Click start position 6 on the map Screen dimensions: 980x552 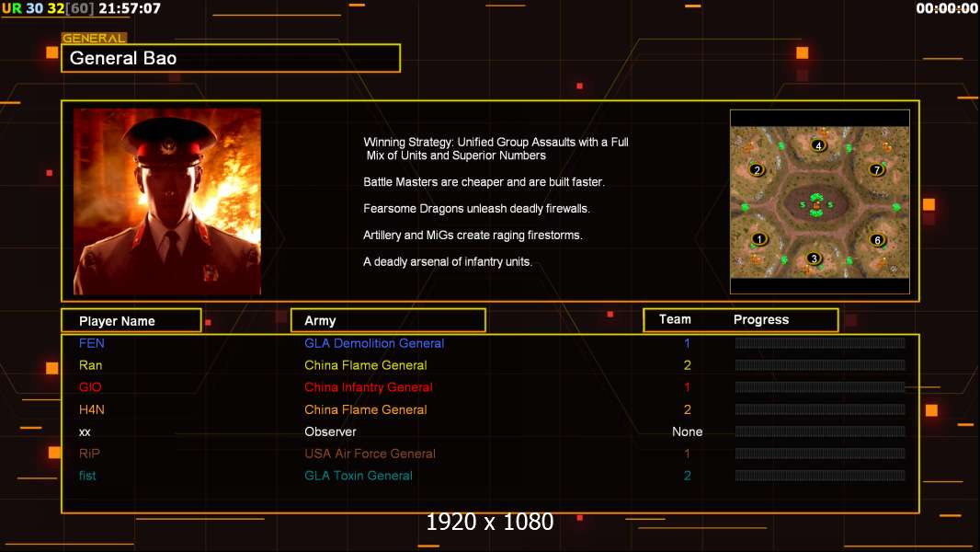click(x=877, y=240)
